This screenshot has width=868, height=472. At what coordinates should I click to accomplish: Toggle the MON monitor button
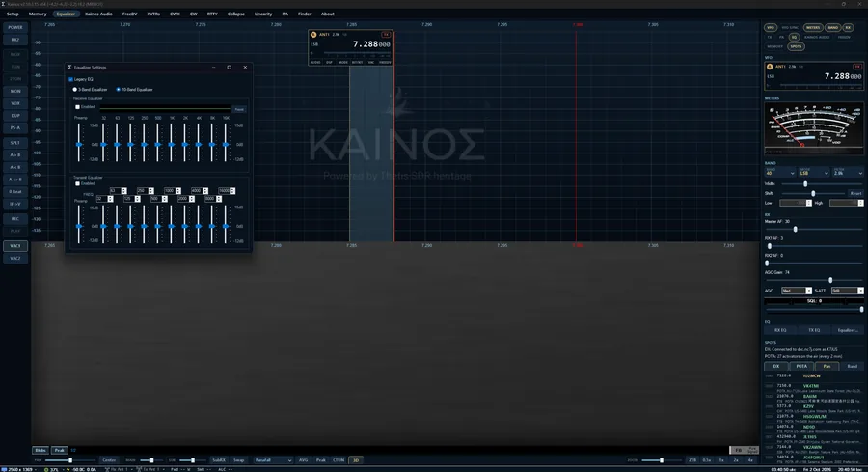click(15, 91)
